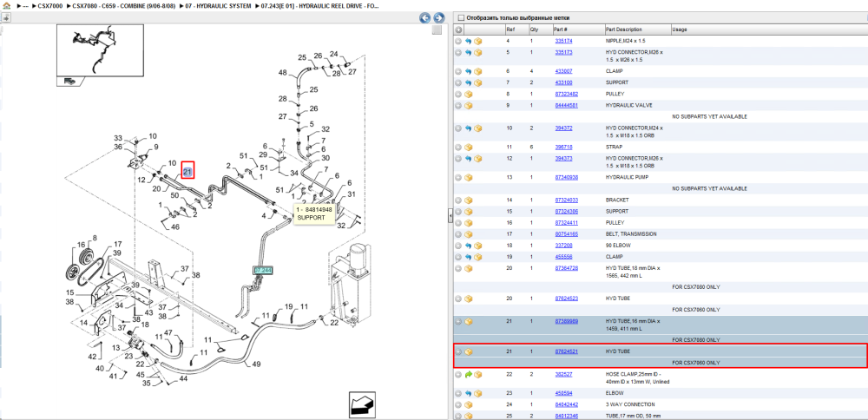Click the blue replacement arrow for part 394373
Viewport: 868px width, 420px height.
(x=469, y=158)
